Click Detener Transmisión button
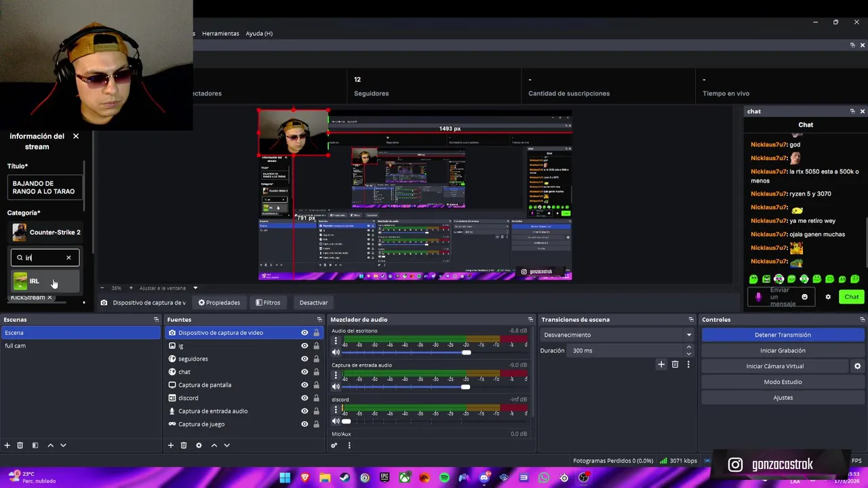This screenshot has height=488, width=868. [783, 335]
